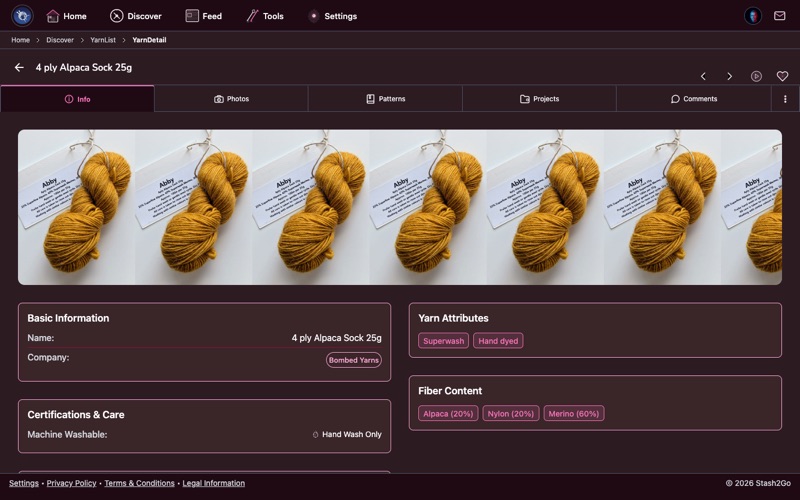Switch to the Photos tab
800x500 pixels.
[232, 98]
